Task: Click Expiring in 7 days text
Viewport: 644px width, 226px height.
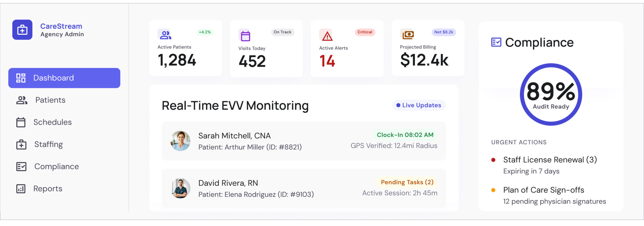Action: point(531,171)
